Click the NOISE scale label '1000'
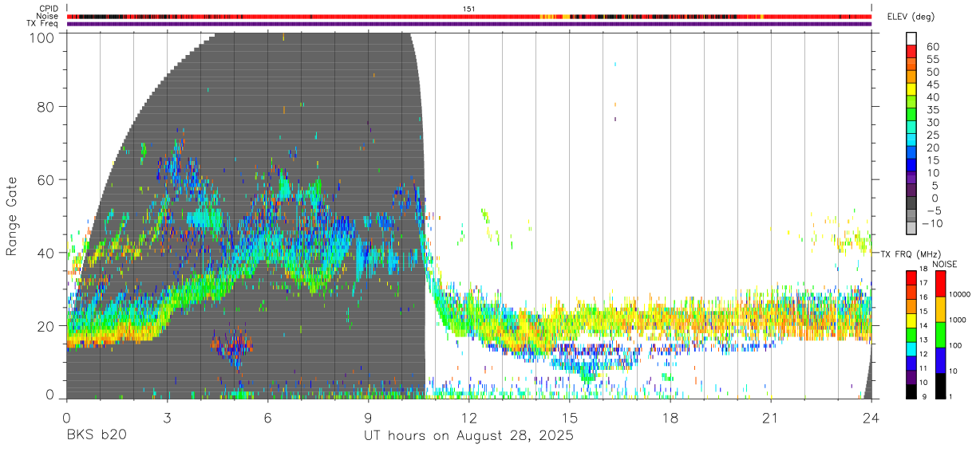 tap(956, 320)
